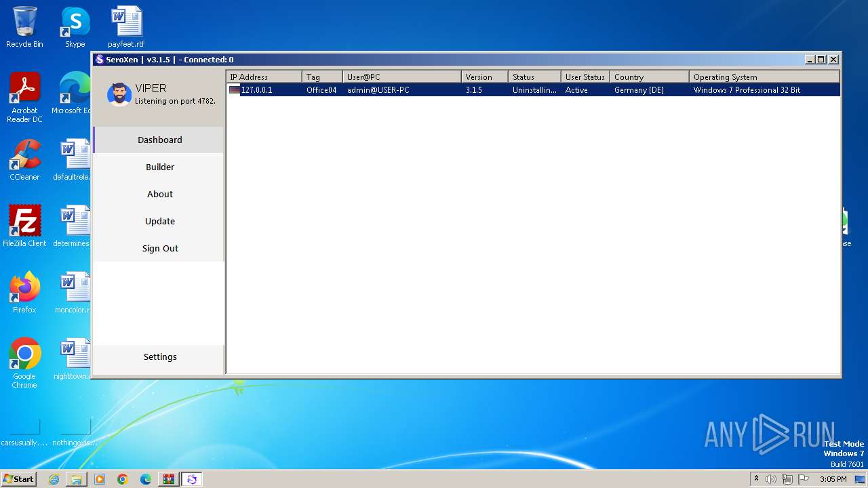Show hidden system tray icons
The width and height of the screenshot is (868, 488).
pyautogui.click(x=757, y=479)
